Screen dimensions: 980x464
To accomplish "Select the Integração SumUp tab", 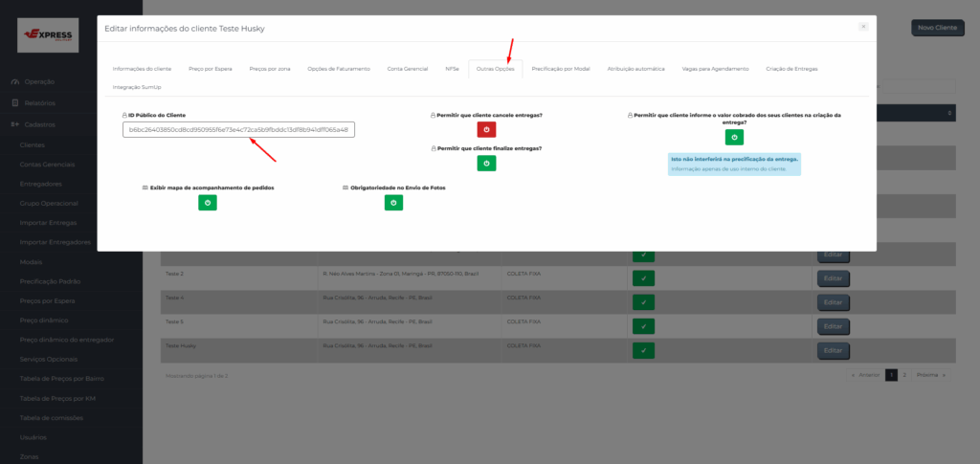I will [139, 87].
